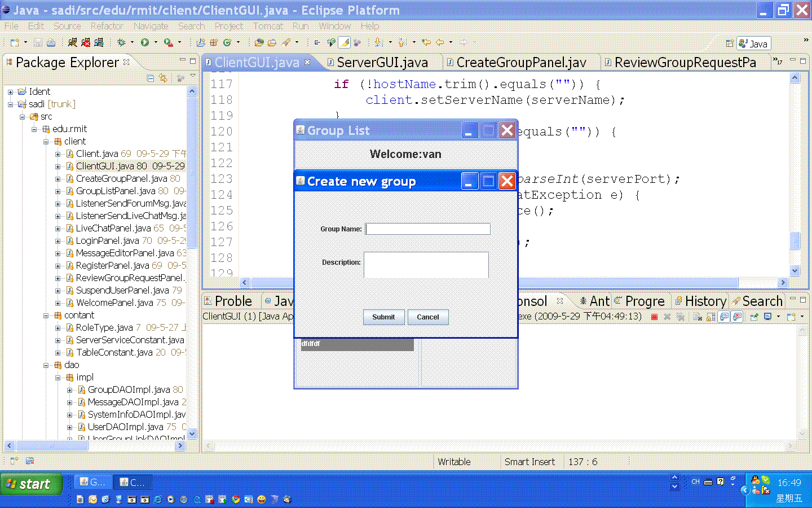The image size is (812, 508).
Task: Go back with the yellow Back arrow
Action: click(440, 42)
